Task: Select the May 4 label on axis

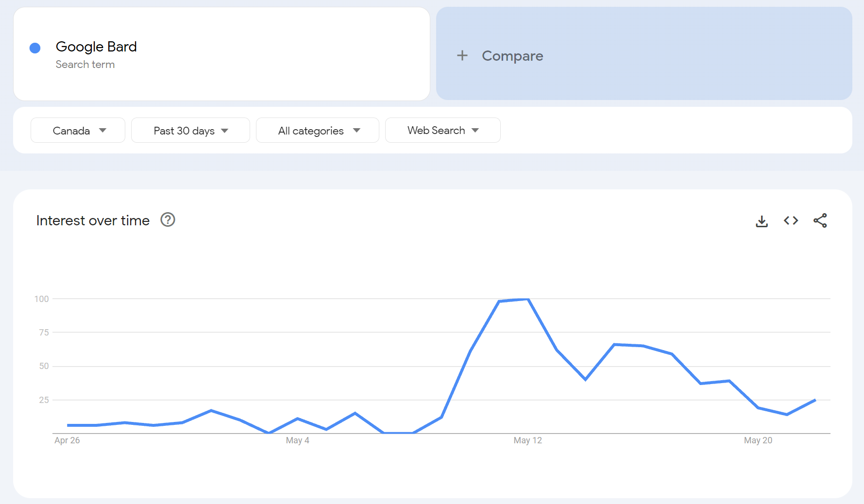Action: coord(297,440)
